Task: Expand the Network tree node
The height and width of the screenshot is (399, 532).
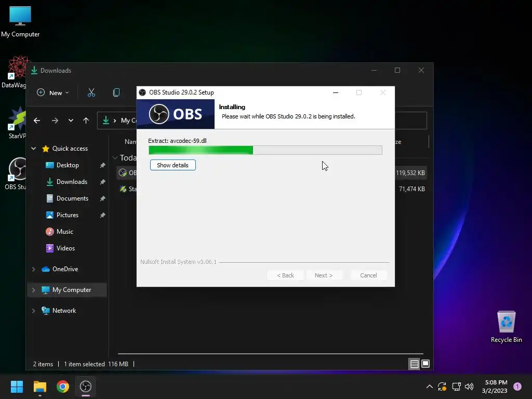Action: coord(34,311)
